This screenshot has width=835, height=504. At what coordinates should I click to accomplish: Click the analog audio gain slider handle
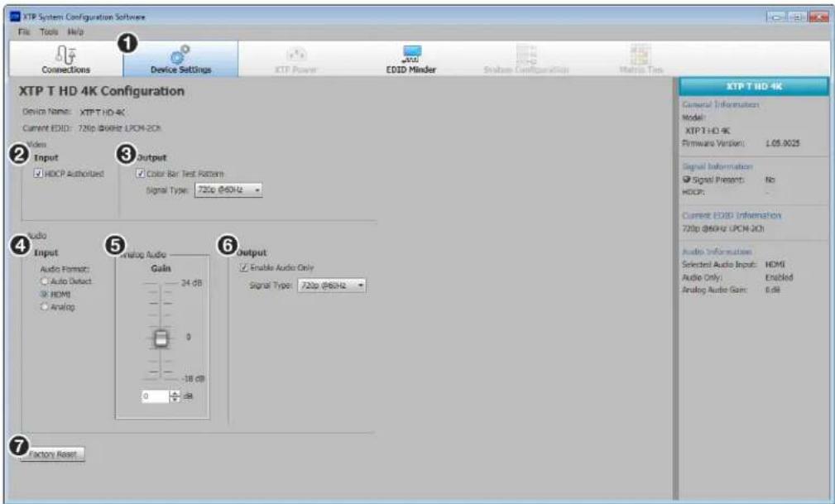click(161, 338)
